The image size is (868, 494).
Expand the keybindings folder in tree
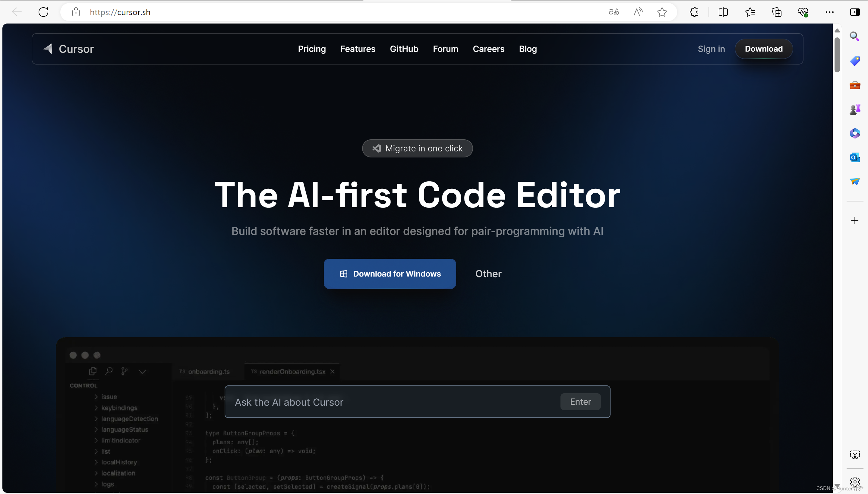[119, 408]
